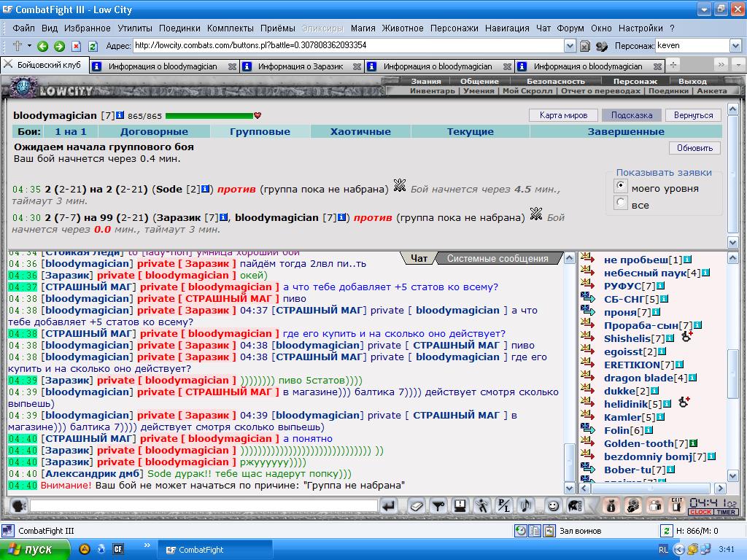Open the smiley emoticons picker
The width and height of the screenshot is (747, 560).
553,505
